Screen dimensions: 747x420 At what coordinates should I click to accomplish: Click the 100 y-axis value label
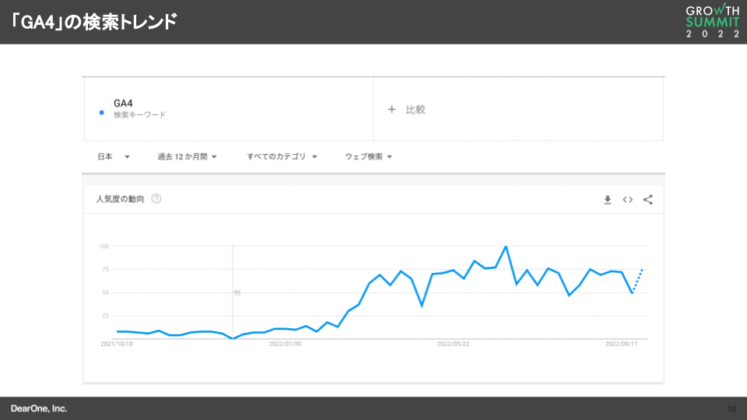pos(104,246)
